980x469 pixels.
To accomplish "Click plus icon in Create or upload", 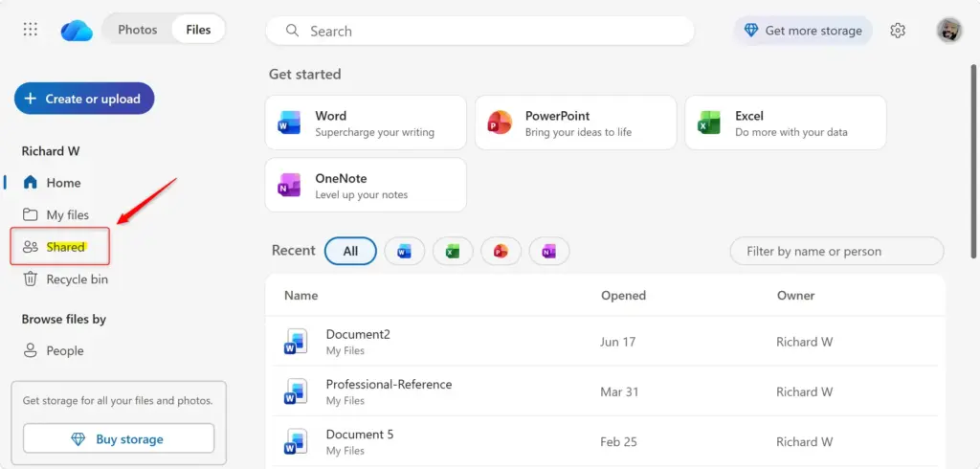I will (x=30, y=99).
